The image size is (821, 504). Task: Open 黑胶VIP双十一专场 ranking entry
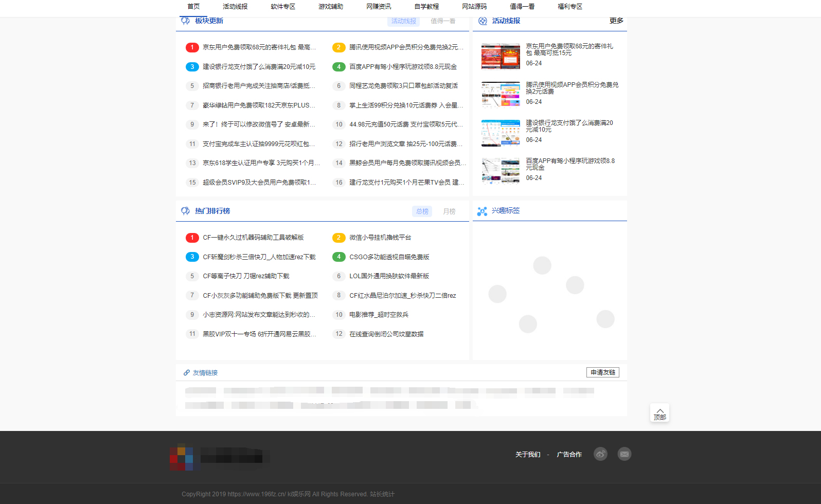click(259, 334)
